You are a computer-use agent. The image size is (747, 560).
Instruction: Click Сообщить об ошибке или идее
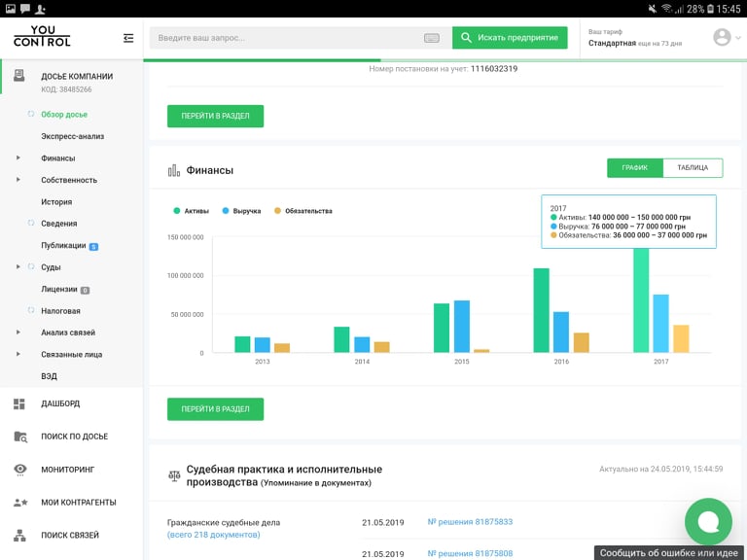point(669,553)
